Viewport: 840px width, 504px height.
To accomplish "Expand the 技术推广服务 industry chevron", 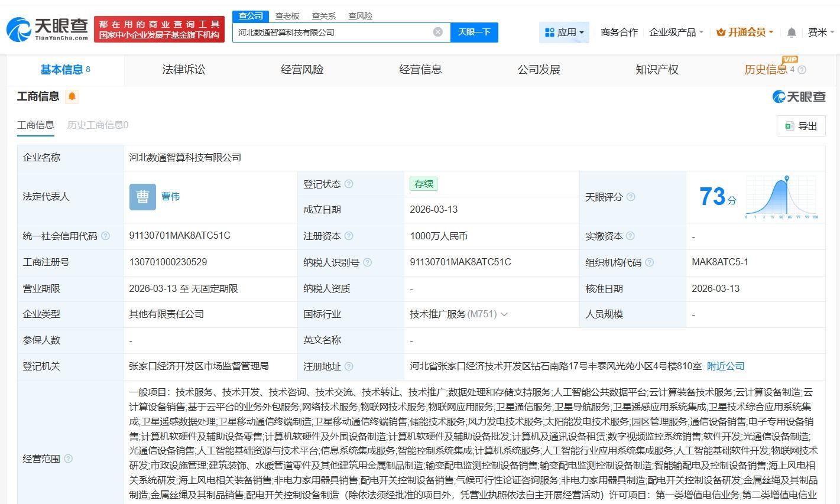I will click(504, 314).
